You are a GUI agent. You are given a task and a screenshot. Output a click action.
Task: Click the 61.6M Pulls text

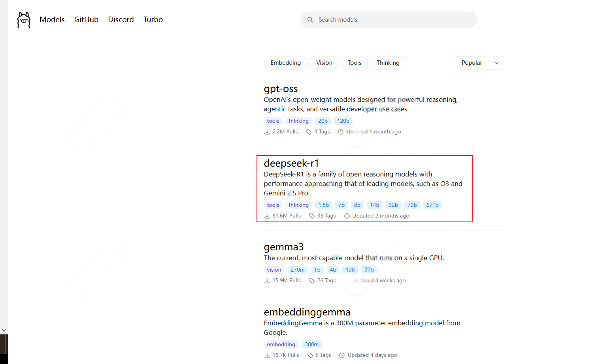(287, 216)
